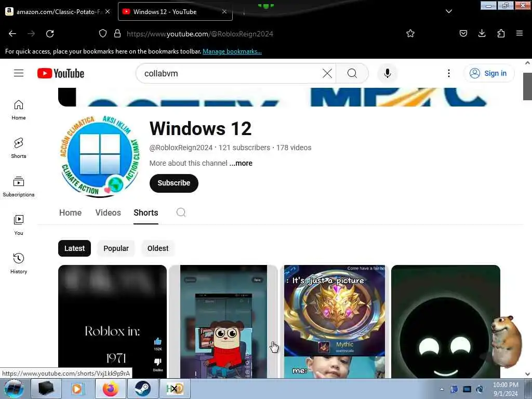This screenshot has height=399, width=532.
Task: Close the amazon.com browser tab
Action: (x=108, y=11)
